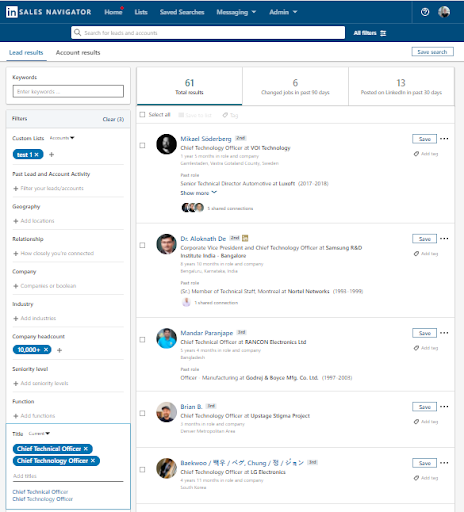Add industries filter

pyautogui.click(x=35, y=318)
